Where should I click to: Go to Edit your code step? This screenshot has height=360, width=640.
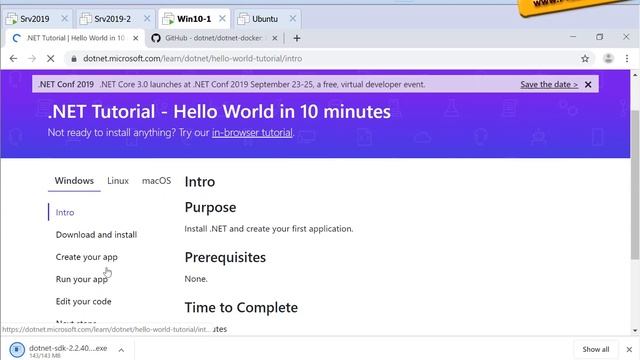pyautogui.click(x=84, y=302)
